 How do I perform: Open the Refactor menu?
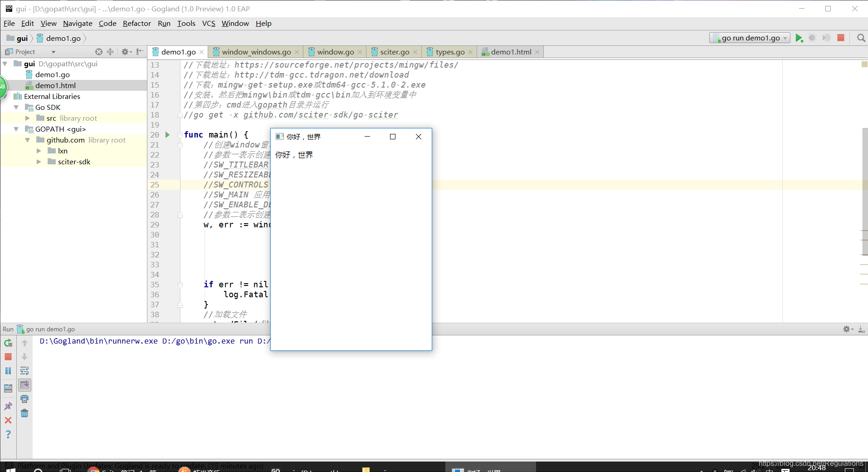pos(137,23)
